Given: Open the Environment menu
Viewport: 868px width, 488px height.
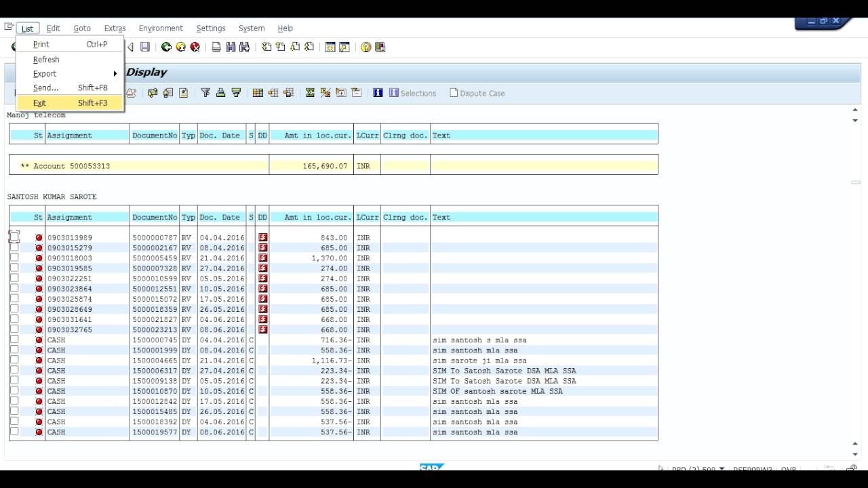Looking at the screenshot, I should click(x=161, y=28).
